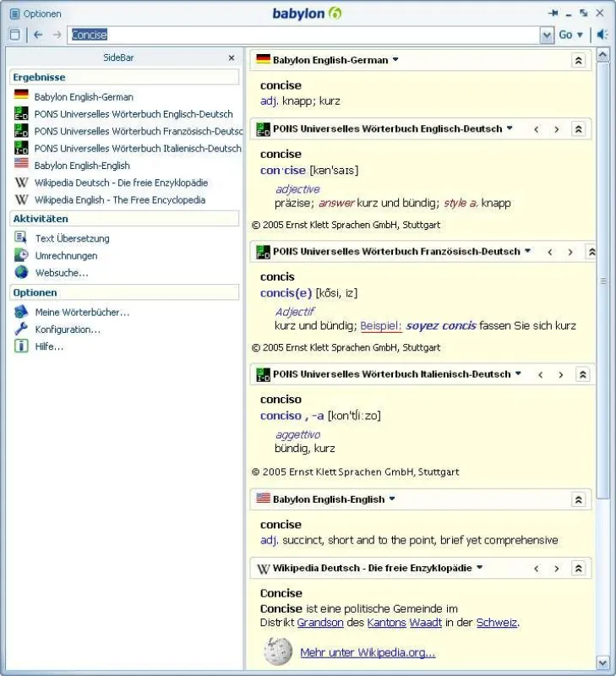Click results scrollbar down arrow
This screenshot has height=676, width=616.
click(602, 662)
